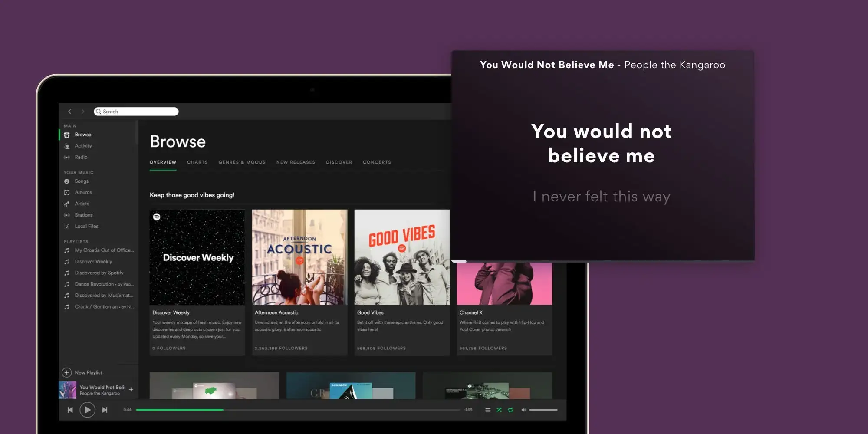The width and height of the screenshot is (868, 434).
Task: Click the Search input field
Action: (x=136, y=112)
